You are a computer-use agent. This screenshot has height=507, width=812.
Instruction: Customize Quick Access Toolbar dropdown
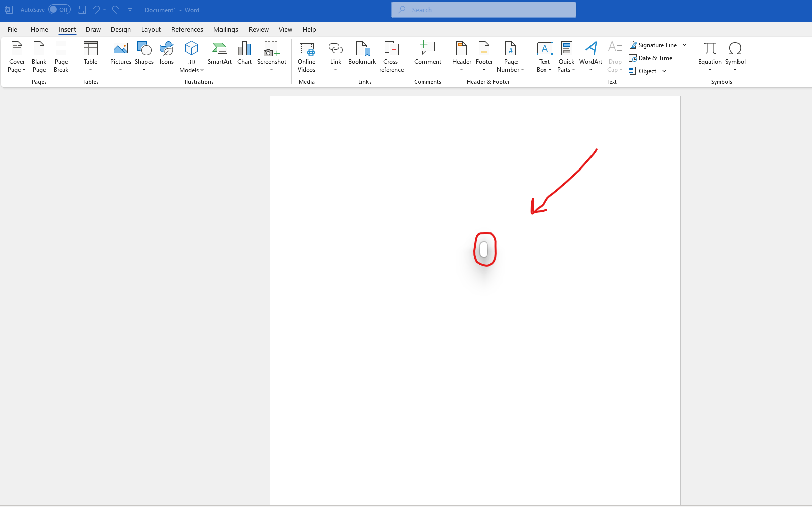[x=130, y=10]
